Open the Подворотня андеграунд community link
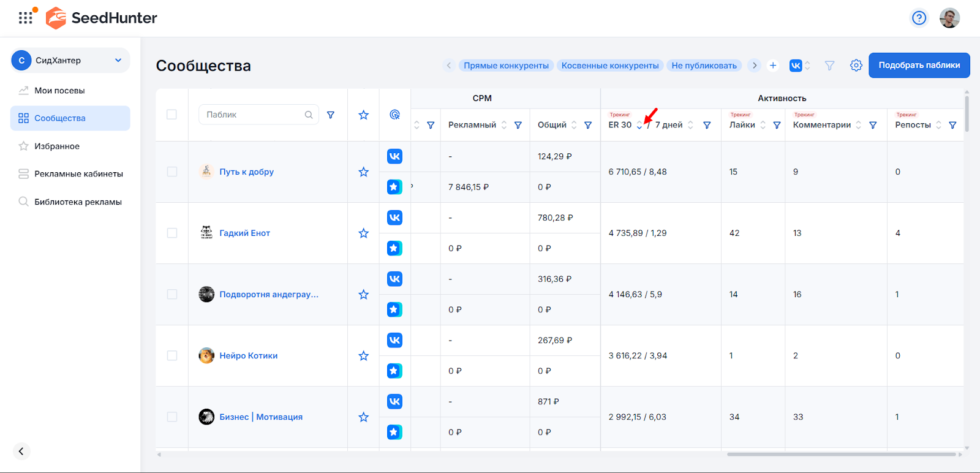The height and width of the screenshot is (473, 980). pos(269,295)
